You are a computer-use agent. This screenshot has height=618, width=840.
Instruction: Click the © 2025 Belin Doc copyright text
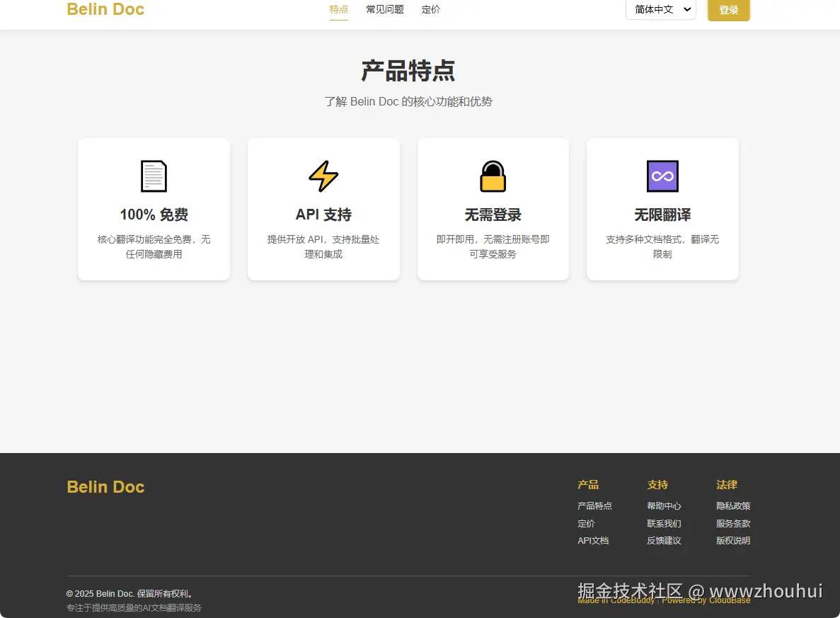[130, 594]
